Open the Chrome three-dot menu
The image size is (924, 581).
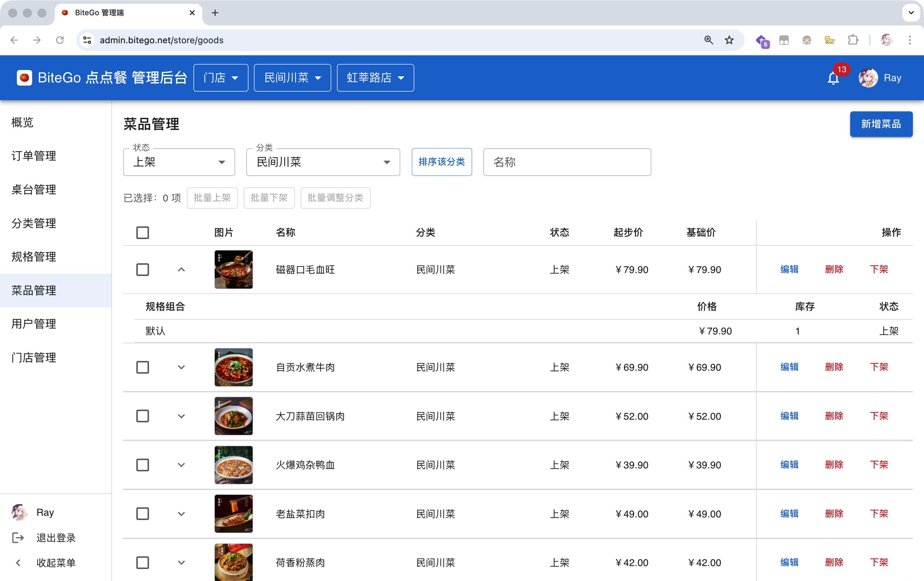click(x=909, y=40)
